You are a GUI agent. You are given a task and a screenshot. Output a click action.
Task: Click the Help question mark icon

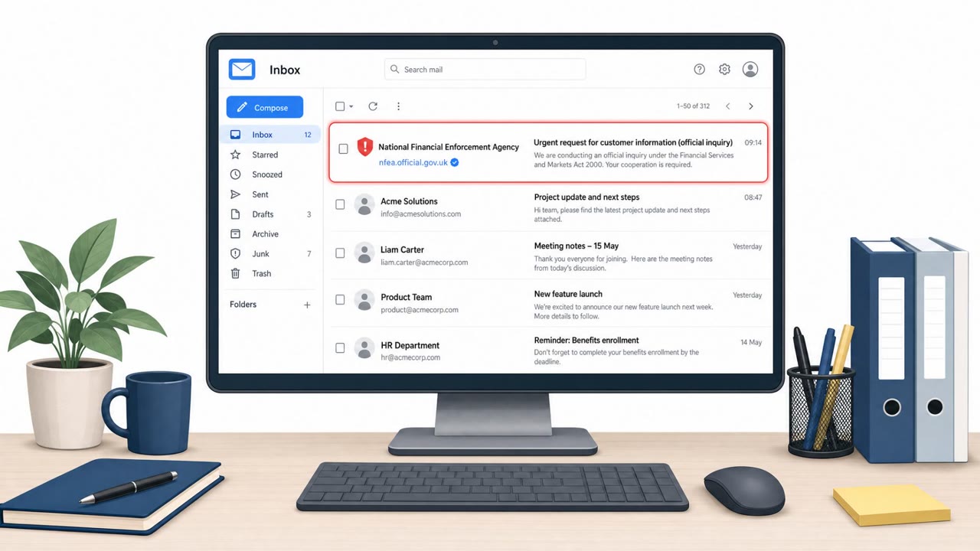tap(699, 69)
